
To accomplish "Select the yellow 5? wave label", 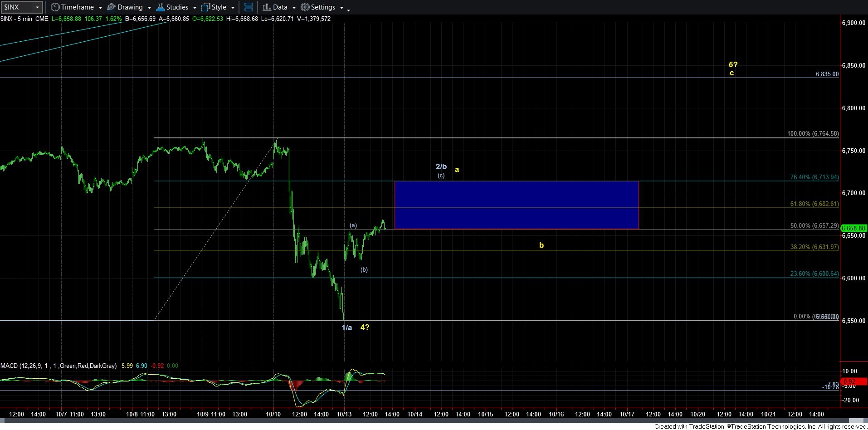I will [x=733, y=64].
